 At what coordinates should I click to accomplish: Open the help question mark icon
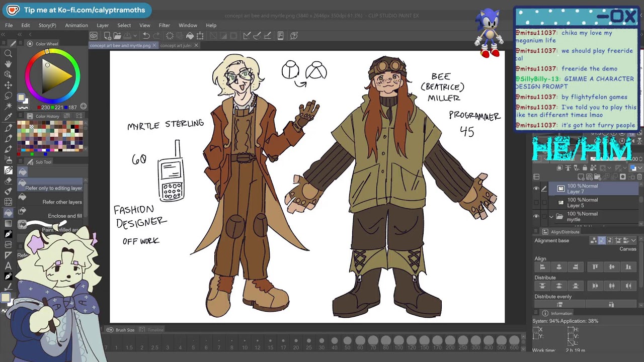[x=294, y=36]
